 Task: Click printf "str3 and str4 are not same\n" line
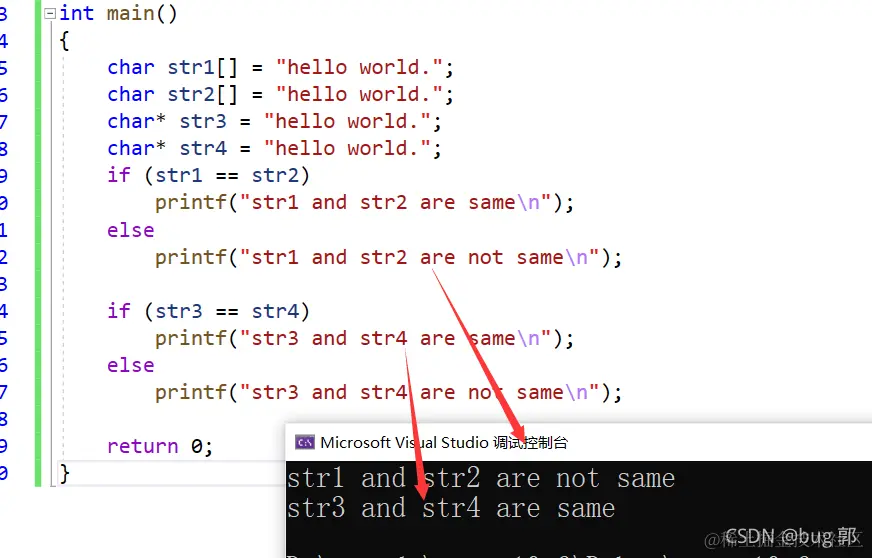(x=388, y=392)
